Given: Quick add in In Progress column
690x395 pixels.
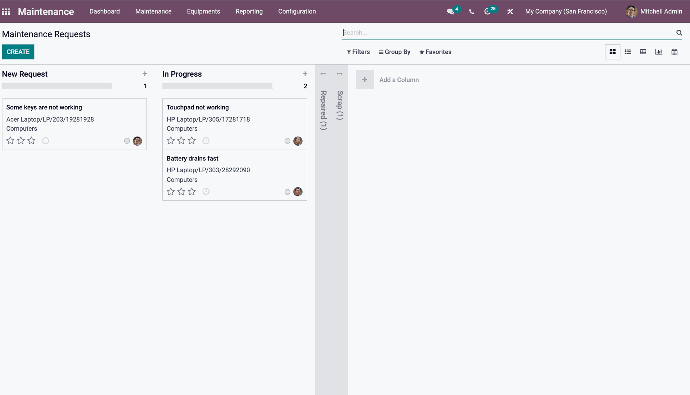Looking at the screenshot, I should click(x=305, y=74).
